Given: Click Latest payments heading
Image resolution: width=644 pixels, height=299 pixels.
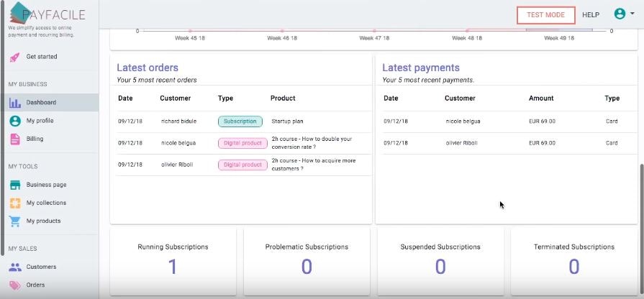Looking at the screenshot, I should [421, 68].
